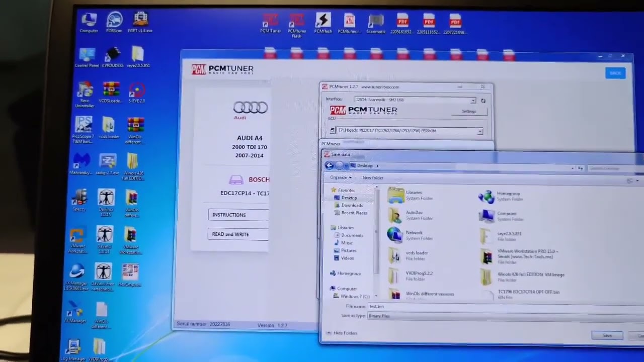The height and width of the screenshot is (362, 644).
Task: Launch S-EYE 2.0 desktop shortcut
Action: [136, 93]
